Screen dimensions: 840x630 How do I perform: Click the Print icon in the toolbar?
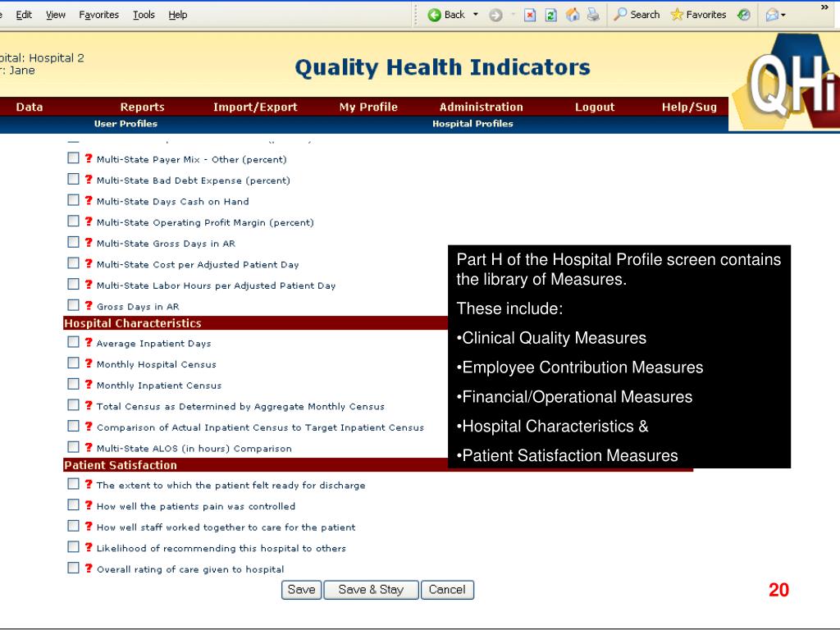[593, 15]
